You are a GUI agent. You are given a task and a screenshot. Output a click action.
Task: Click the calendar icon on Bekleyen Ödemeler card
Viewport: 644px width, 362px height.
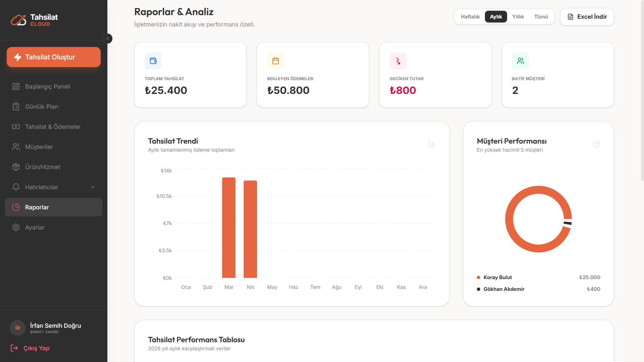(x=276, y=61)
